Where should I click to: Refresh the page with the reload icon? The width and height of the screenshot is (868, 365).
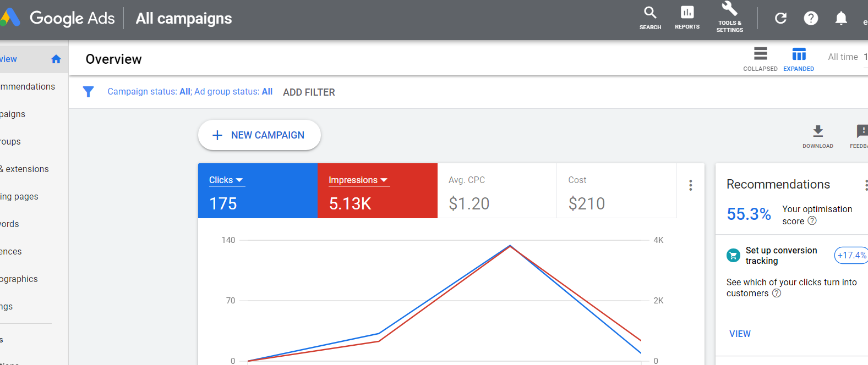(x=780, y=18)
